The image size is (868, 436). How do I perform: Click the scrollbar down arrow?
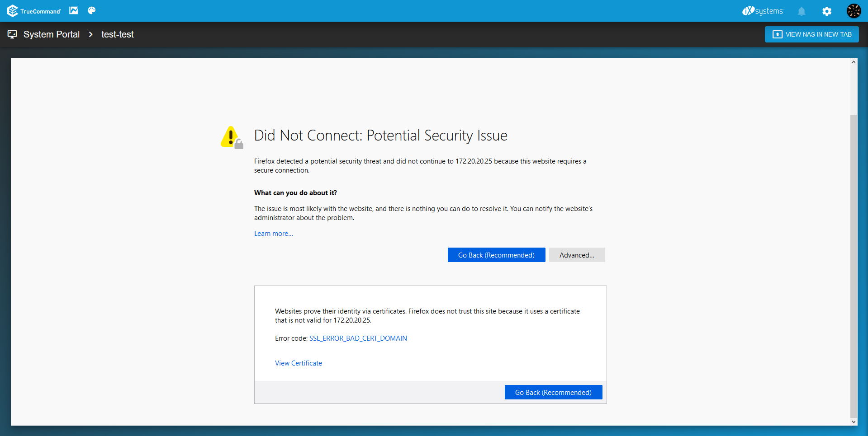pos(854,422)
